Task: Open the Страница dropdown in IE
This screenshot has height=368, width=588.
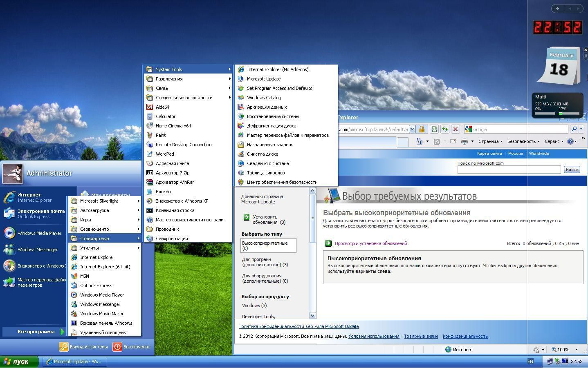Action: click(490, 141)
